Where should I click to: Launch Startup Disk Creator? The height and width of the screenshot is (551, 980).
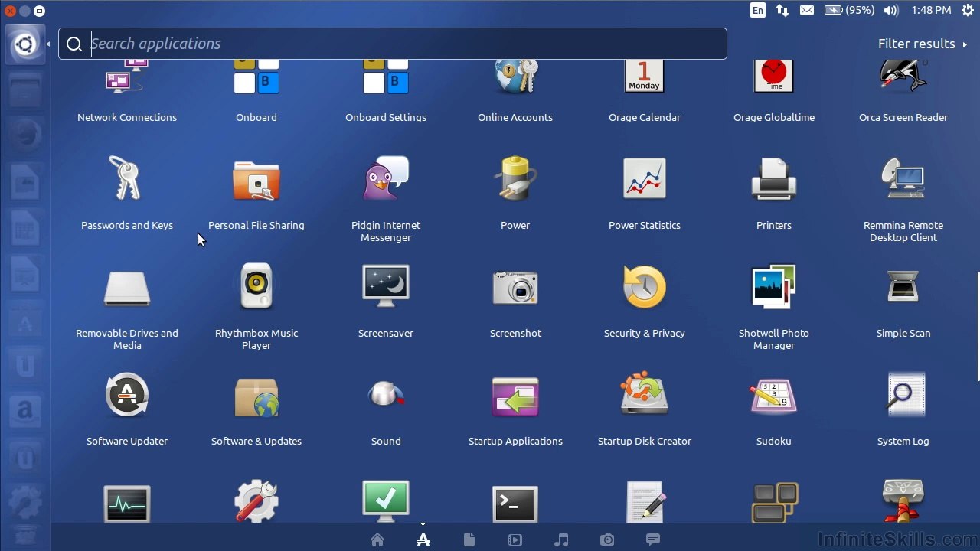tap(645, 409)
